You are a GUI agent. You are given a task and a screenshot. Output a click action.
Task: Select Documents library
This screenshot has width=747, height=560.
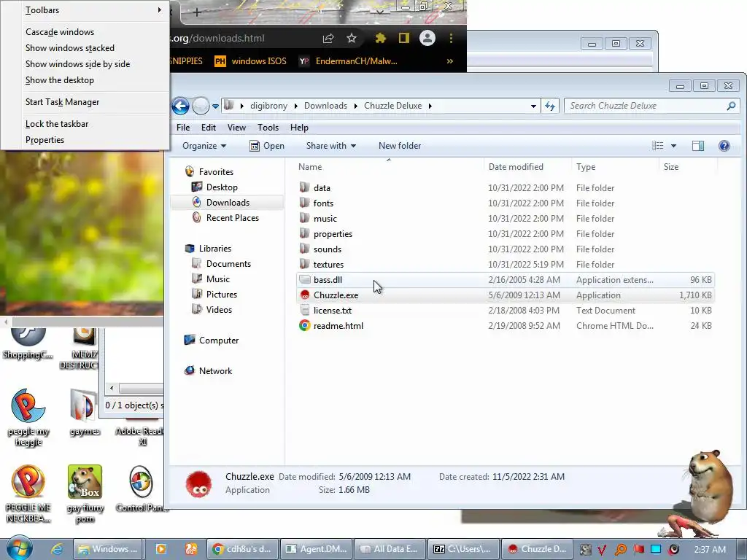point(228,264)
